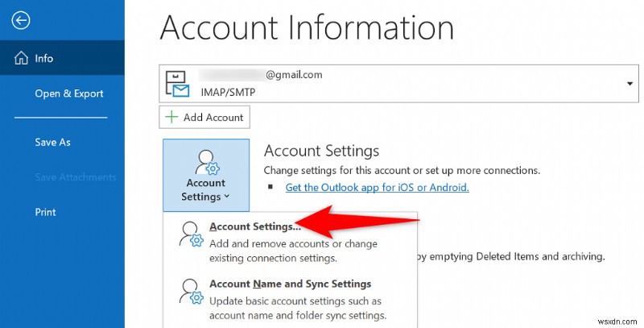Click the icon beside Account Name and Sync Settings

pyautogui.click(x=192, y=292)
